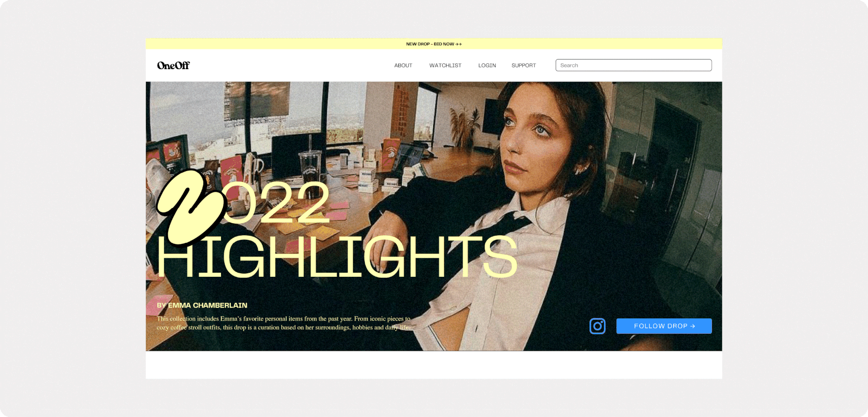Image resolution: width=868 pixels, height=417 pixels.
Task: Click the arrow on Follow Drop button
Action: 693,326
